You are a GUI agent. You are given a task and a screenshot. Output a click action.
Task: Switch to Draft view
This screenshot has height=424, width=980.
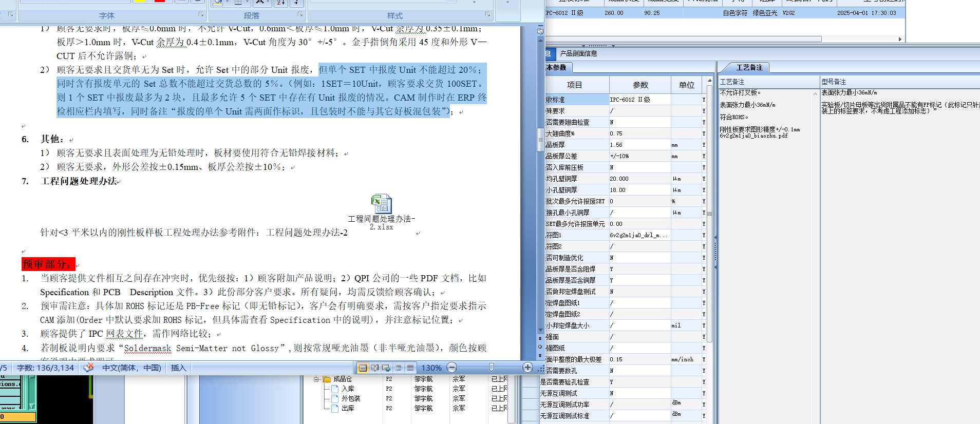point(410,368)
